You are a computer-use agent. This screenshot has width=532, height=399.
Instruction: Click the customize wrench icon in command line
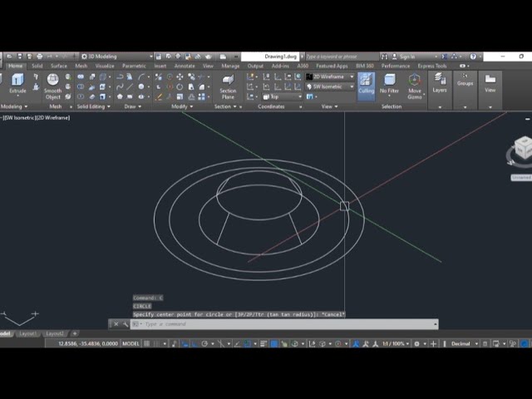tap(126, 324)
